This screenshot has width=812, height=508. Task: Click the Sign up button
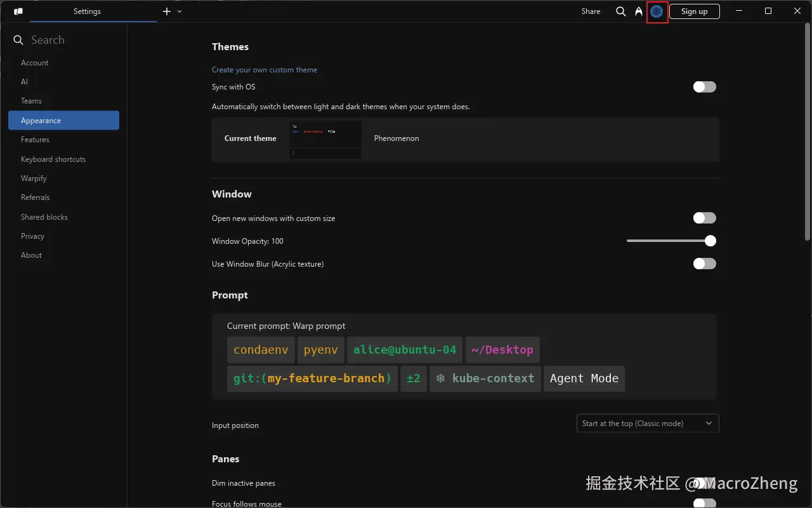(695, 11)
